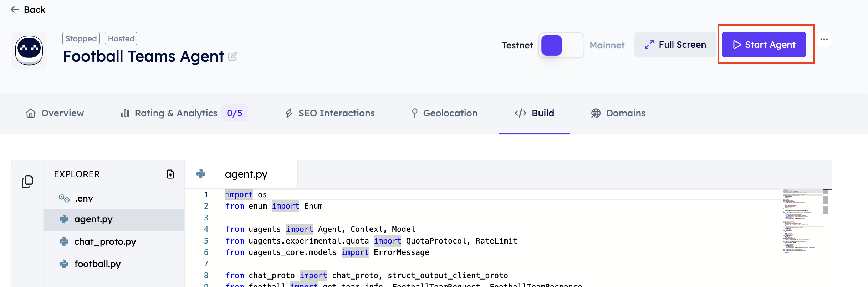This screenshot has width=868, height=287.
Task: Click the code minimap on the right
Action: click(802, 221)
